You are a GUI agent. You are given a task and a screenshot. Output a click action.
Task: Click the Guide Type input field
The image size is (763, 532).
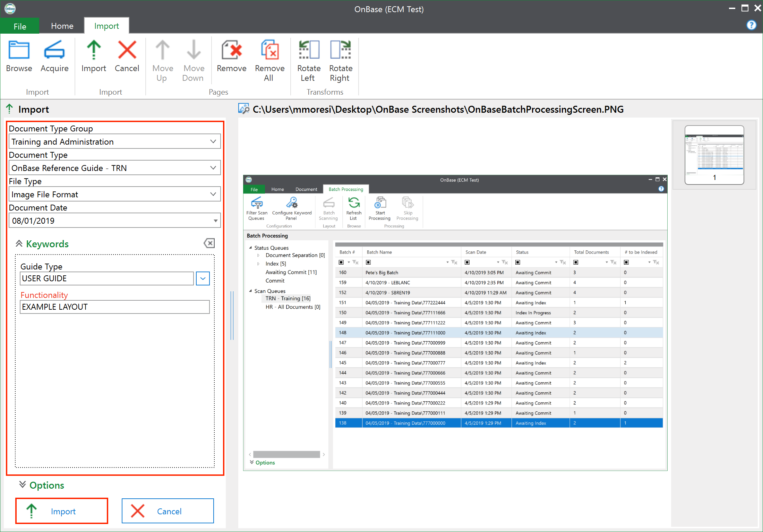pos(107,278)
